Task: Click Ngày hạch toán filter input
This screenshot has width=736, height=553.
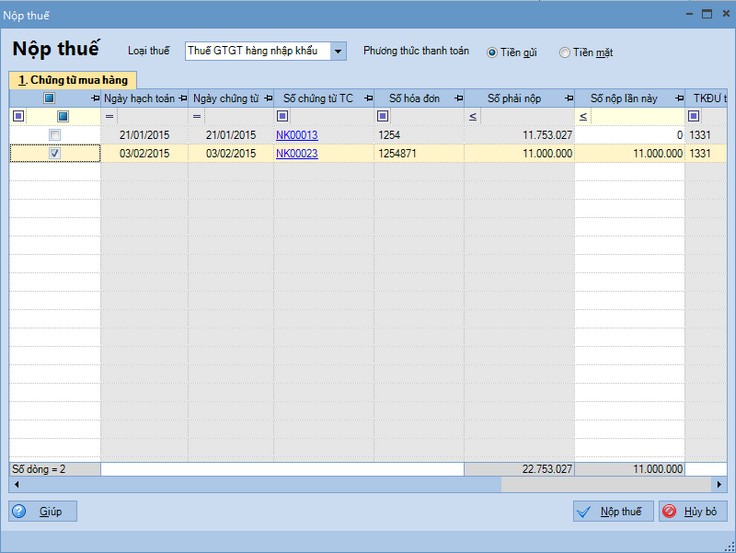Action: point(152,116)
